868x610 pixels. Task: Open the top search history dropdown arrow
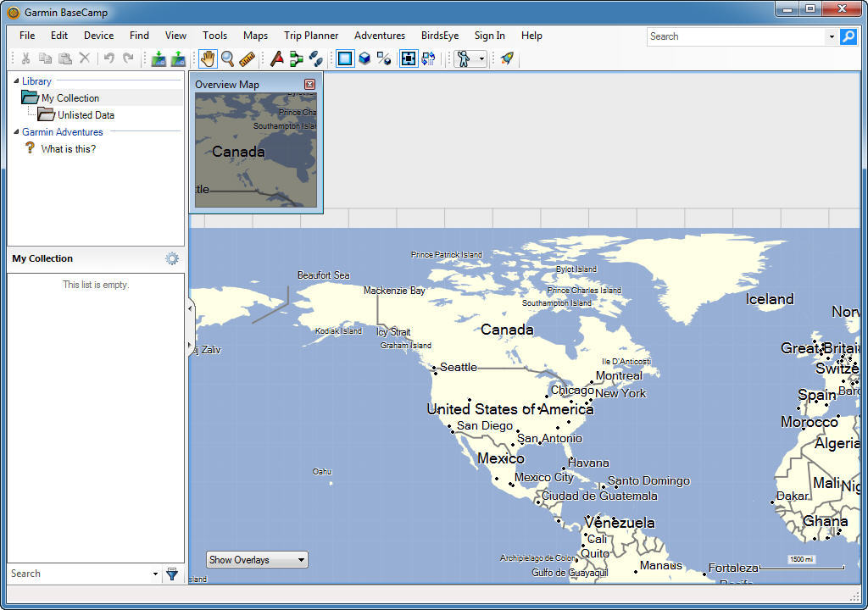[x=832, y=37]
